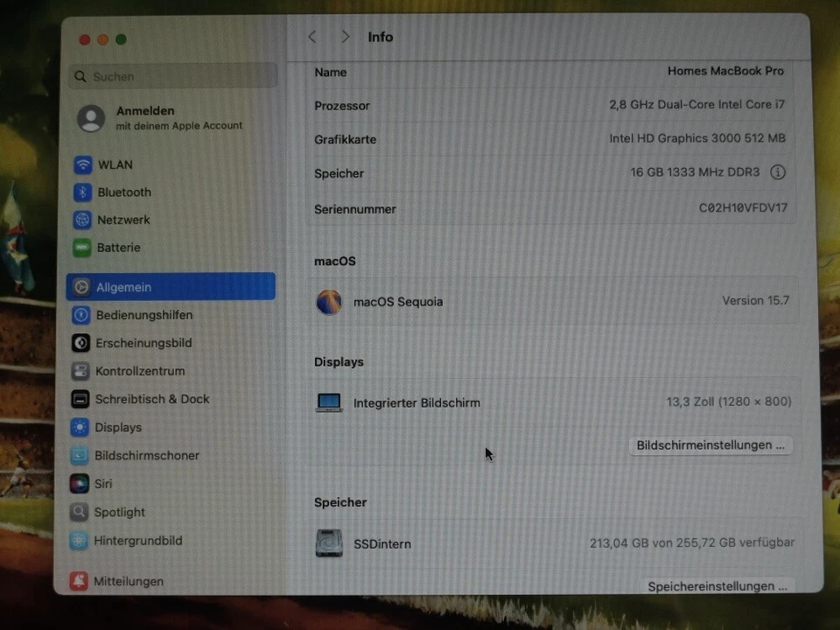Screen dimensions: 840x630
Task: Click the name value Homes MacBook Pro
Action: [725, 71]
